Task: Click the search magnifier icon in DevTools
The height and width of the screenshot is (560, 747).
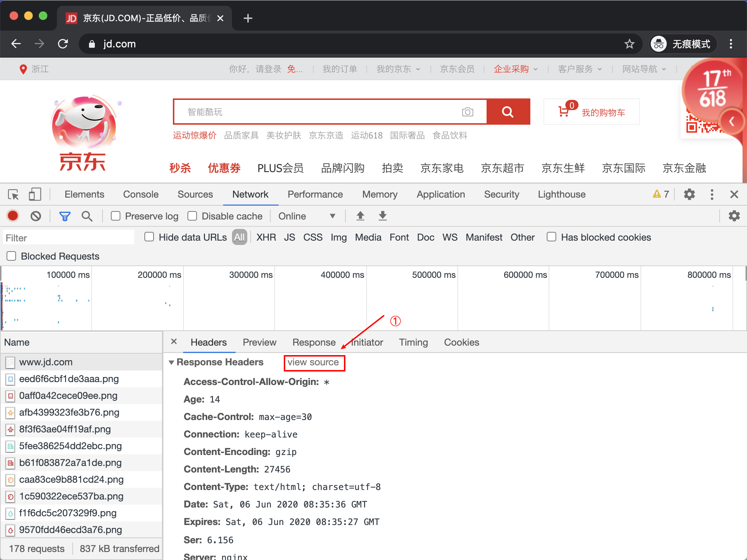Action: (x=87, y=217)
